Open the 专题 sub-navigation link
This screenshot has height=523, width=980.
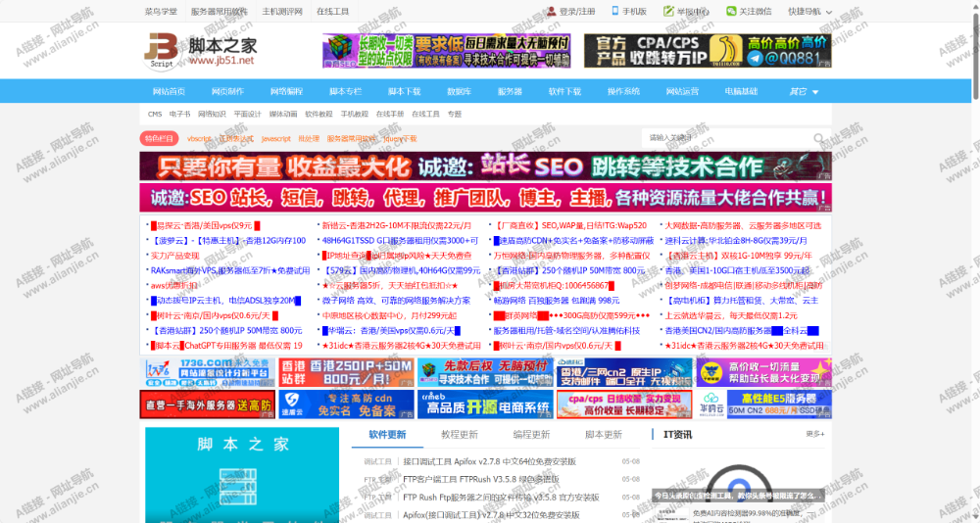(455, 115)
